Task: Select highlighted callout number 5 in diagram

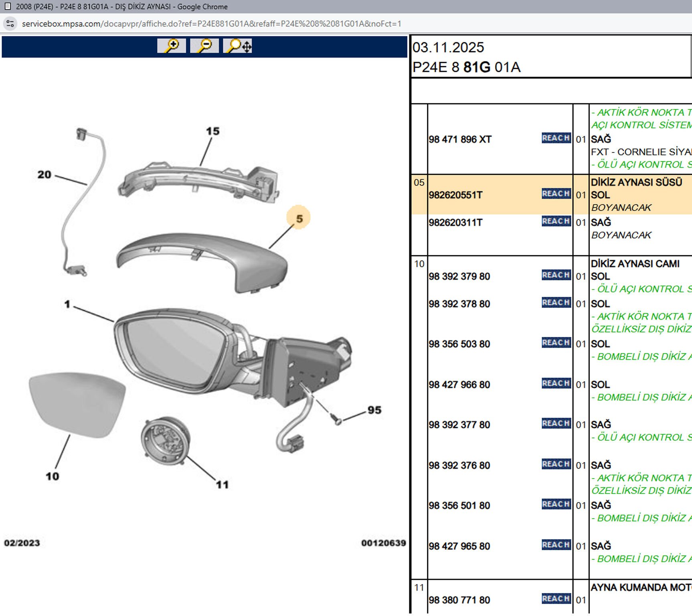Action: (299, 219)
